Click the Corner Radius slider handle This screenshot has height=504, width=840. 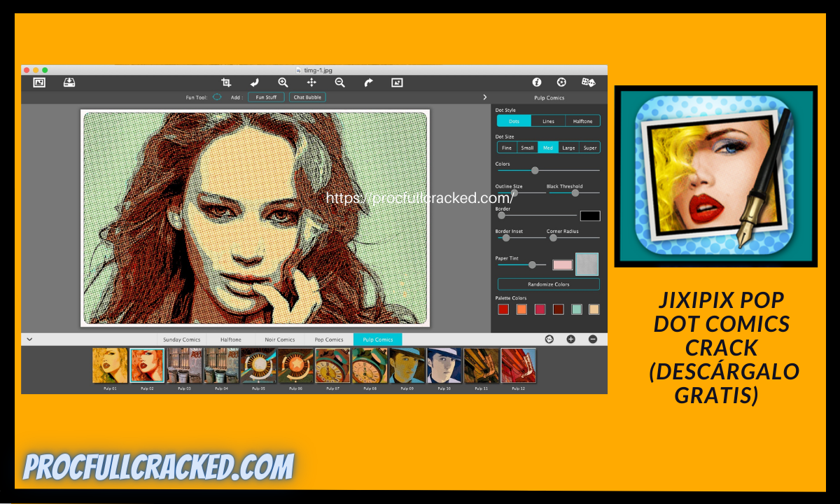pyautogui.click(x=553, y=237)
